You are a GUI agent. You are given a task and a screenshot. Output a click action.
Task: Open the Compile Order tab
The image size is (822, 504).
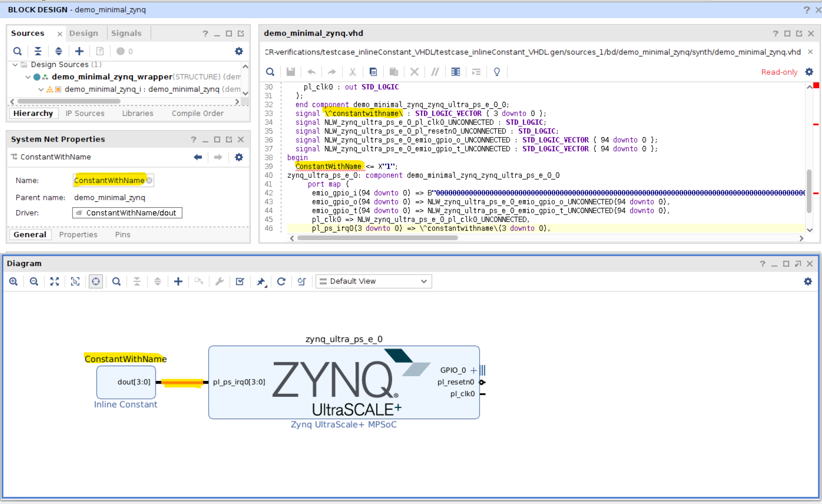point(197,113)
